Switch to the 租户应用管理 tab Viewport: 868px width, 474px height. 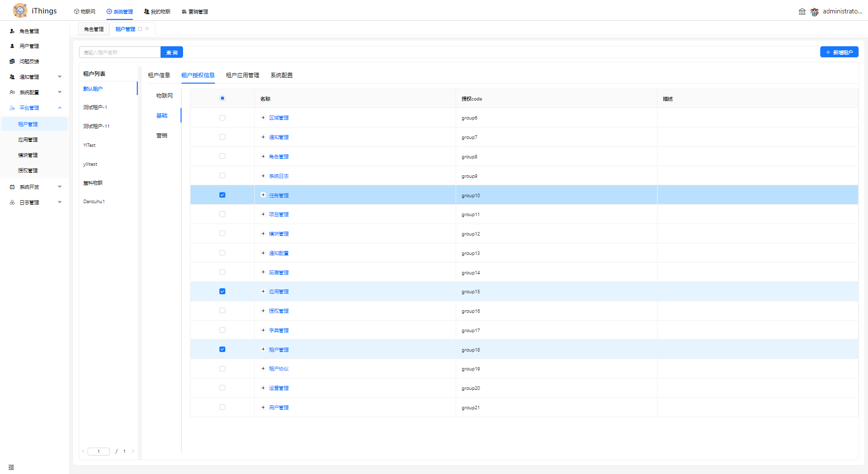[242, 75]
